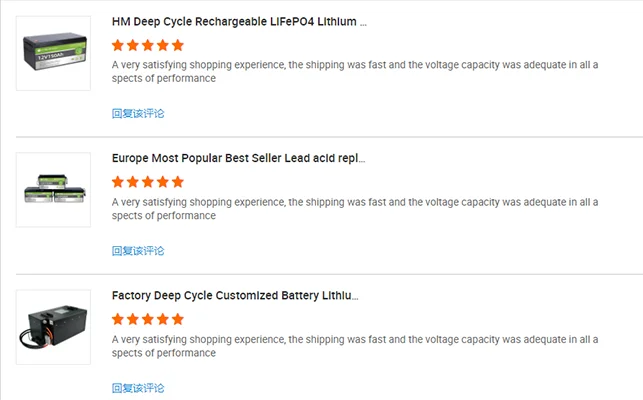Click 回复该评论 under the HM Deep Cycle review
Image resolution: width=643 pixels, height=400 pixels.
138,114
